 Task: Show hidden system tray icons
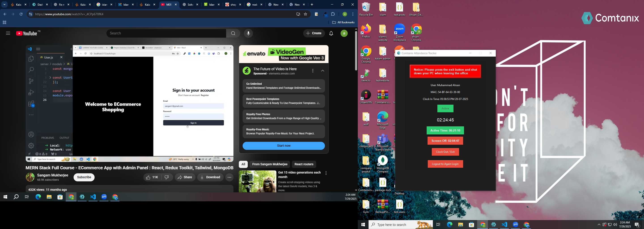tap(599, 225)
